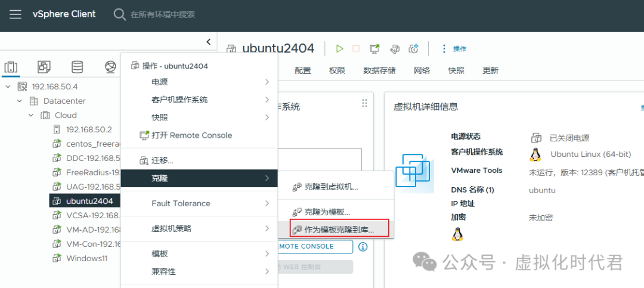Search in all environments field
Viewport: 644px width, 288px height.
[x=163, y=14]
